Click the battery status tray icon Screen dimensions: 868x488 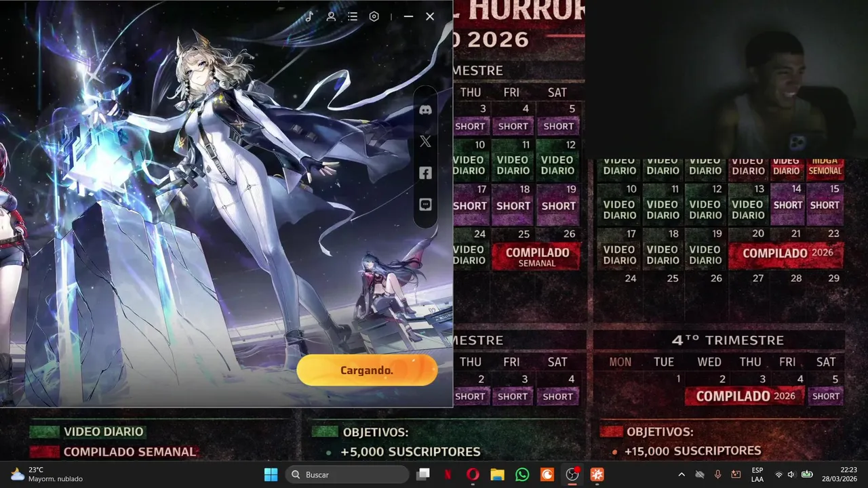[807, 474]
